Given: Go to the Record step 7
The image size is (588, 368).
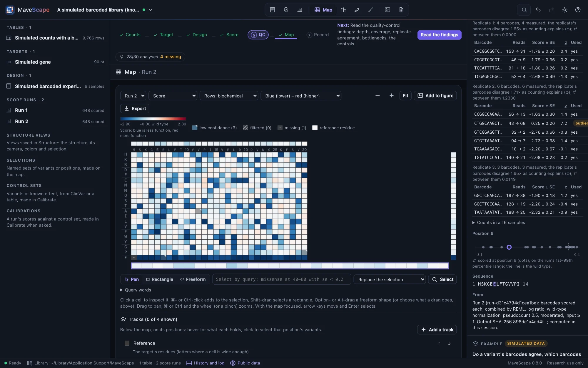Looking at the screenshot, I should click(x=318, y=35).
